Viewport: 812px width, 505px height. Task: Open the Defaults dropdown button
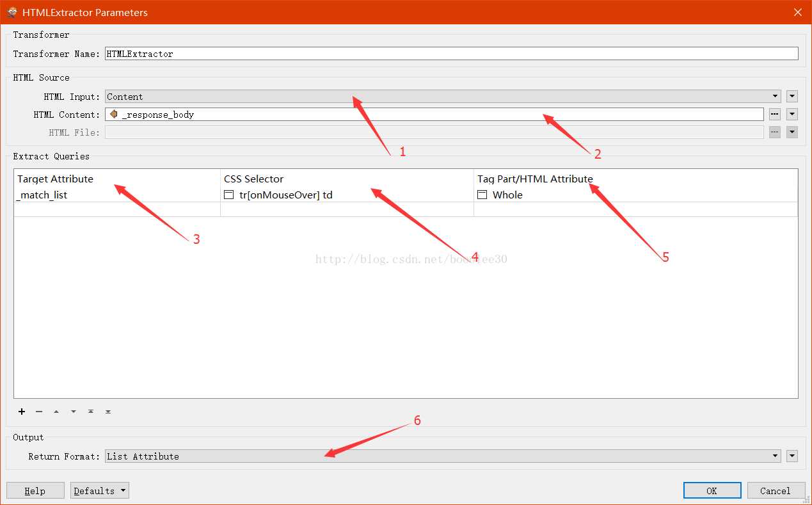tap(100, 491)
